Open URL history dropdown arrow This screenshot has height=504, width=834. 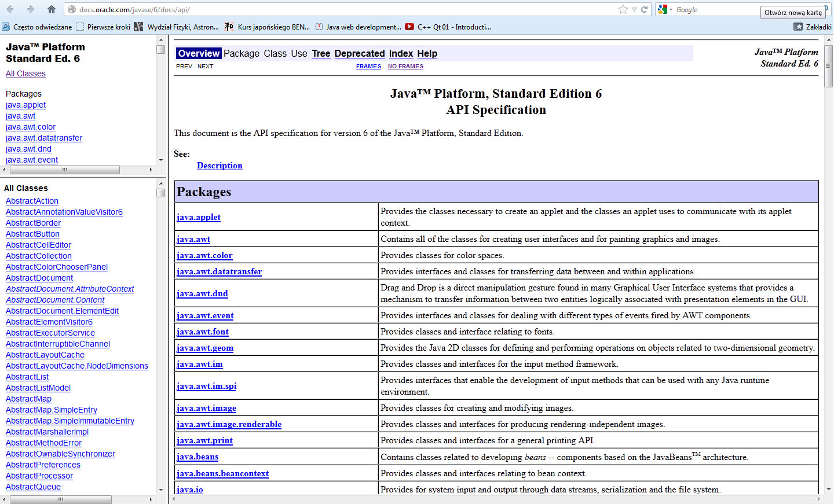634,10
